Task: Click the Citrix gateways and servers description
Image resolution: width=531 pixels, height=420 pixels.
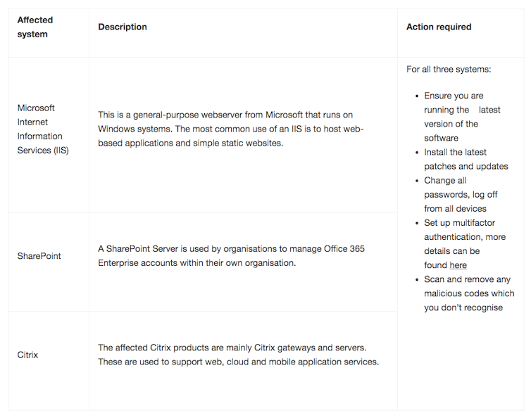Action: [x=238, y=355]
